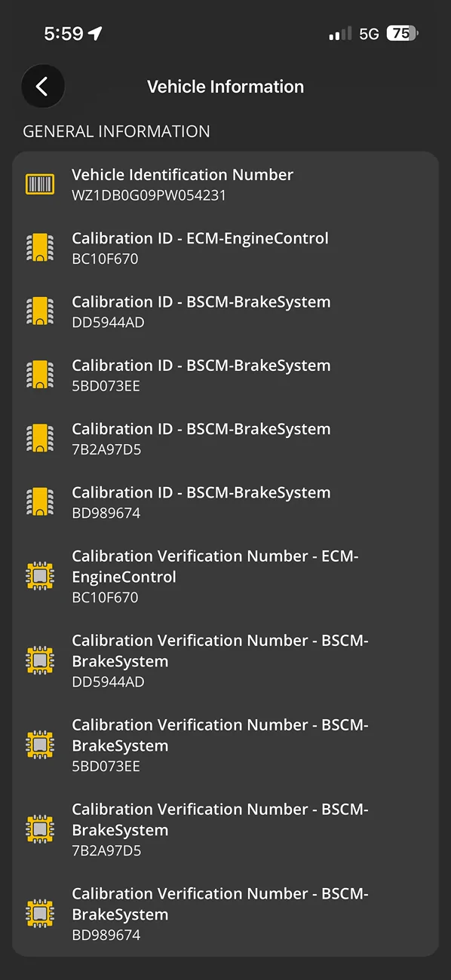Viewport: 451px width, 980px height.
Task: Tap the barcode icon beside Vehicle Identification Number
Action: (x=40, y=185)
